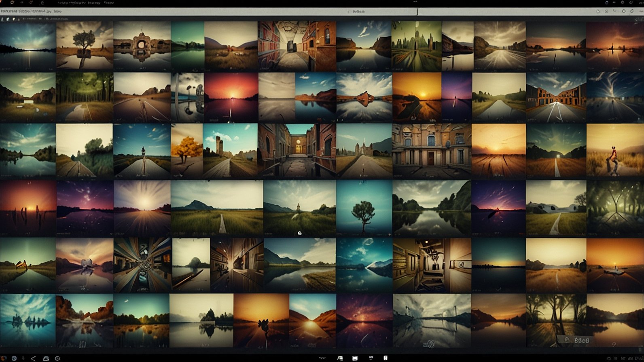Select the brick courtyard with glowing doorway photo
Screen dimensions: 644x362
297,151
